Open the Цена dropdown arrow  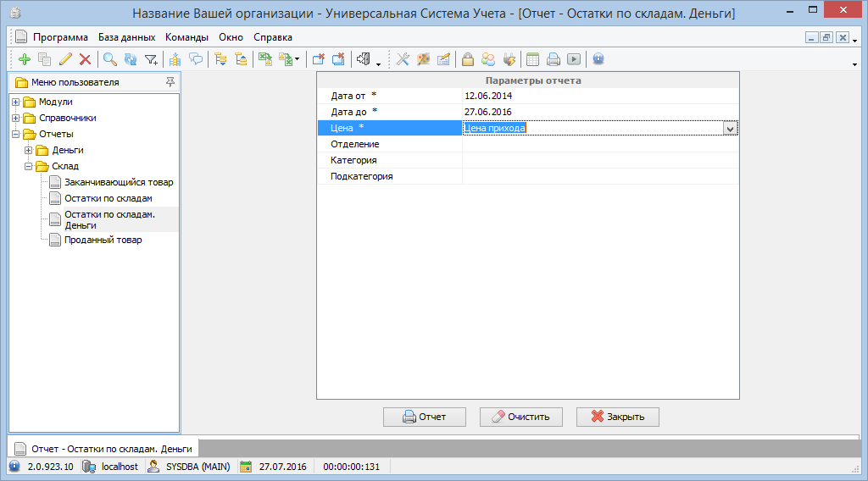point(730,128)
